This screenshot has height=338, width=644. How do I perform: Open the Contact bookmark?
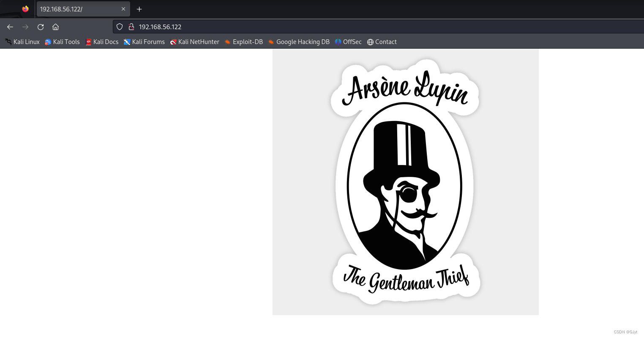point(382,42)
